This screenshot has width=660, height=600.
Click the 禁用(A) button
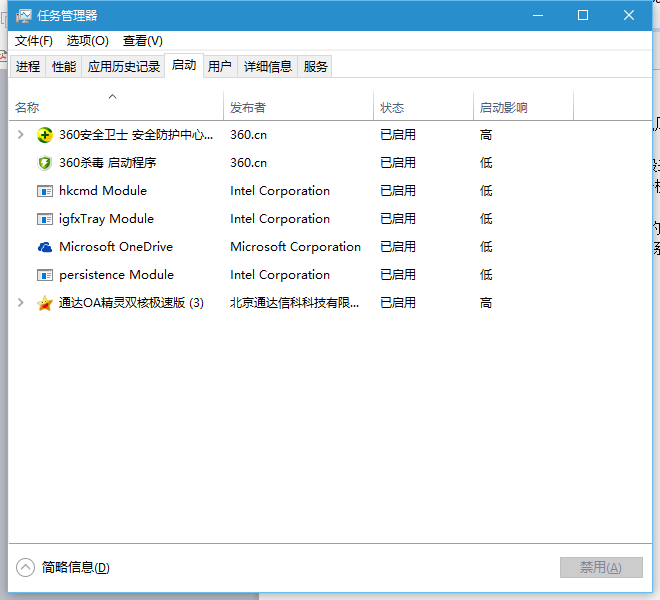601,568
